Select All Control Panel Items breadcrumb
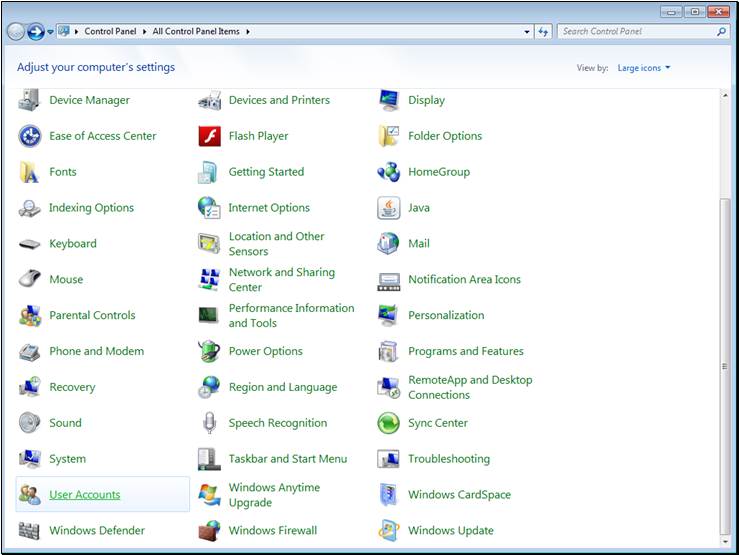 coord(196,32)
